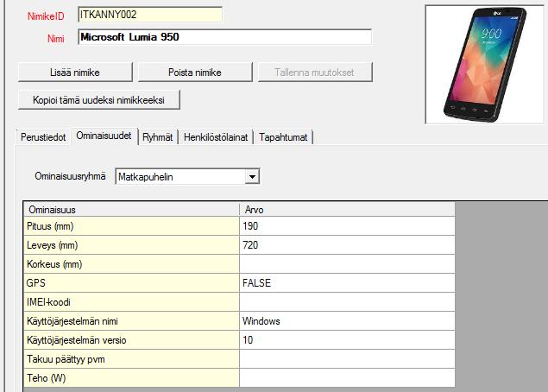Select the Pituus (mm) row label
This screenshot has width=548, height=392.
[x=131, y=226]
